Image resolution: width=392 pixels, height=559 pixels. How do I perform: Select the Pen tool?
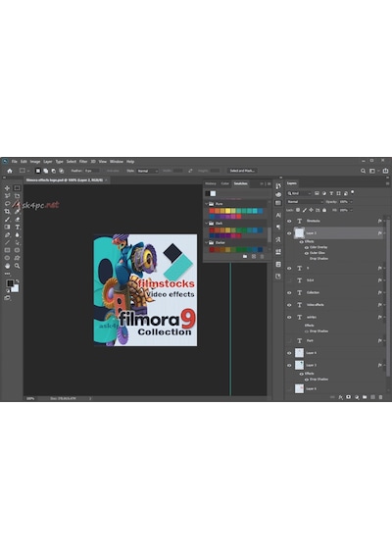click(x=7, y=235)
